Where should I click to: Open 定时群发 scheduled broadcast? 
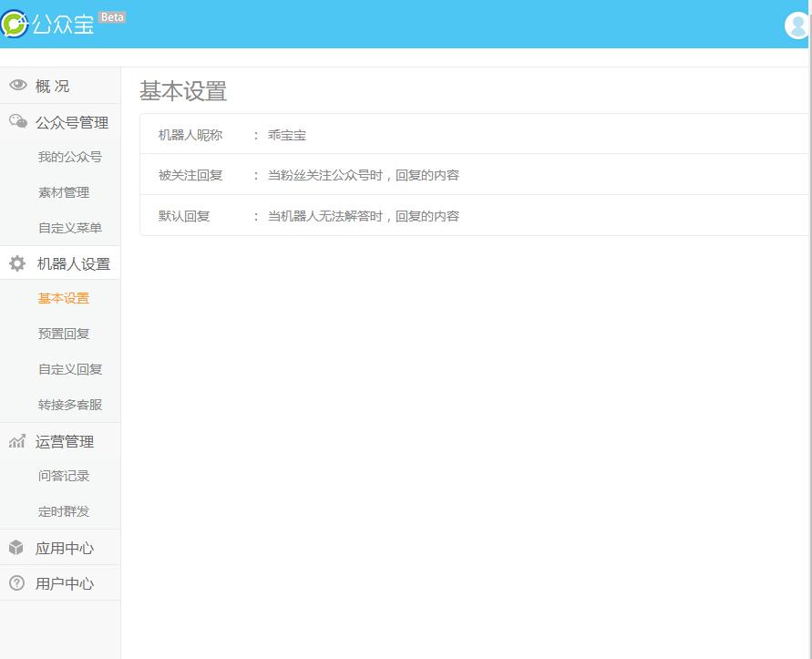[x=63, y=510]
